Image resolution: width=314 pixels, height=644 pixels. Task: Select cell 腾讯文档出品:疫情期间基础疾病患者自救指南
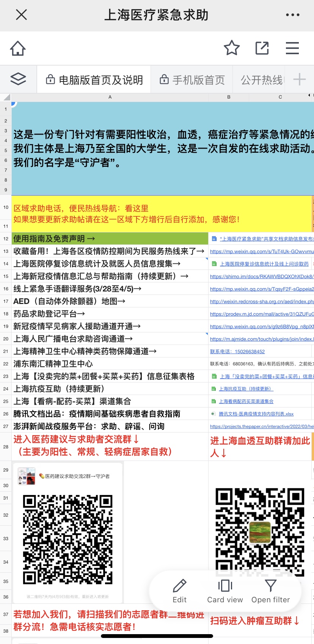pos(110,414)
